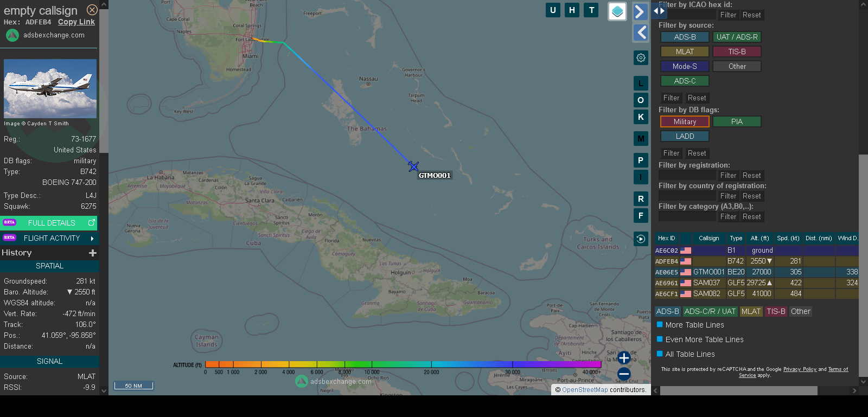Toggle ADS-B source filter
The image size is (868, 417).
(685, 37)
